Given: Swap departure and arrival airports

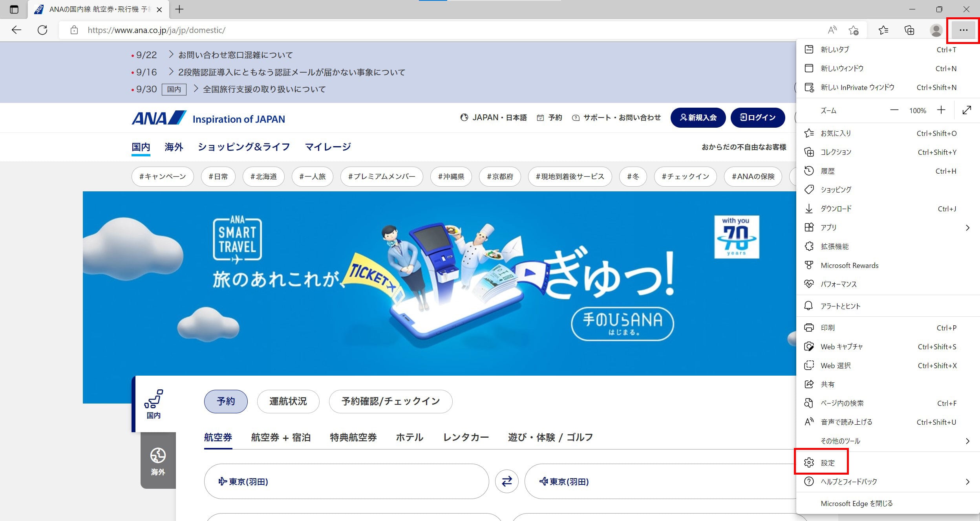Looking at the screenshot, I should point(507,481).
